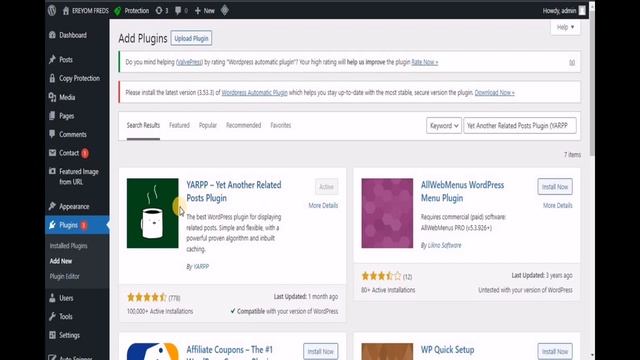Open the admin avatar next to Howdy
The width and height of the screenshot is (640, 360).
[x=582, y=11]
